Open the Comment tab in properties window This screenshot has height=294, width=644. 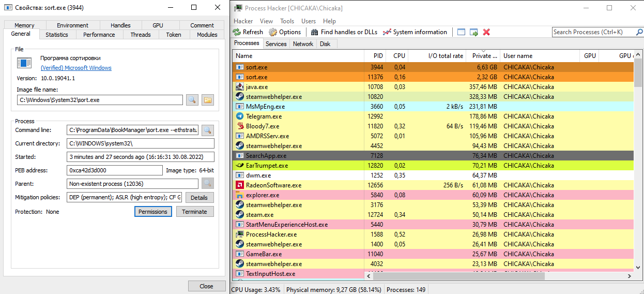tap(202, 25)
